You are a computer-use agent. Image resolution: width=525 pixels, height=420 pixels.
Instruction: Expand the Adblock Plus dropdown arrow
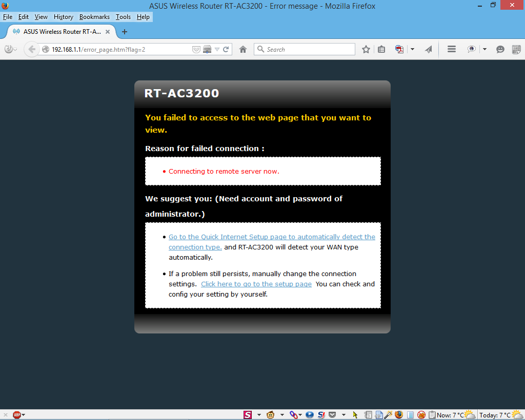[x=24, y=415]
